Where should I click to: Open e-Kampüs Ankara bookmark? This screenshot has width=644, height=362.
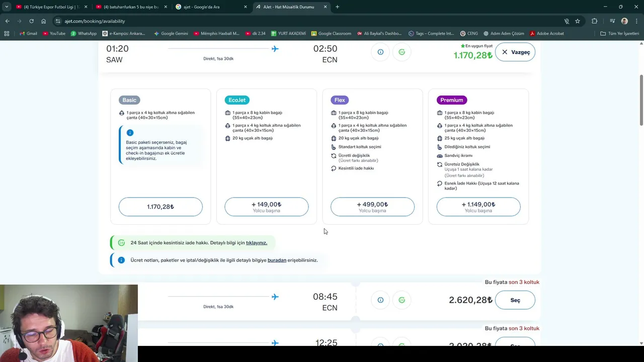[124, 34]
